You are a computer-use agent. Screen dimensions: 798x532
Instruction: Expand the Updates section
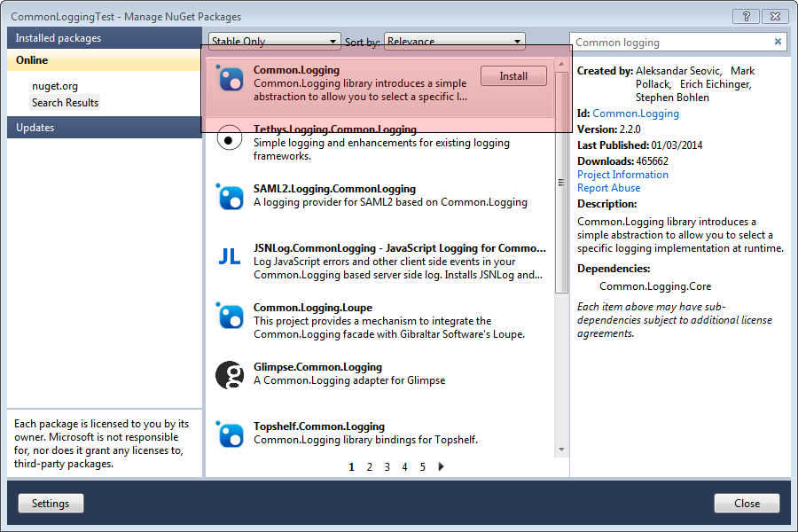pos(105,128)
